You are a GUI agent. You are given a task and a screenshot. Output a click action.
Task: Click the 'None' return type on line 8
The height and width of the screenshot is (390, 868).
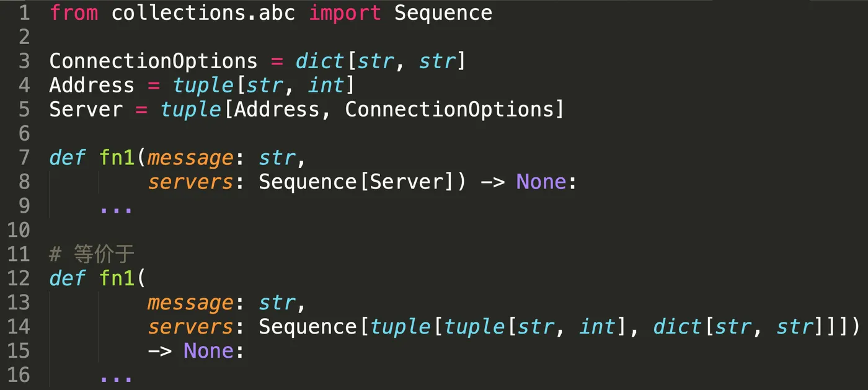[x=541, y=182]
